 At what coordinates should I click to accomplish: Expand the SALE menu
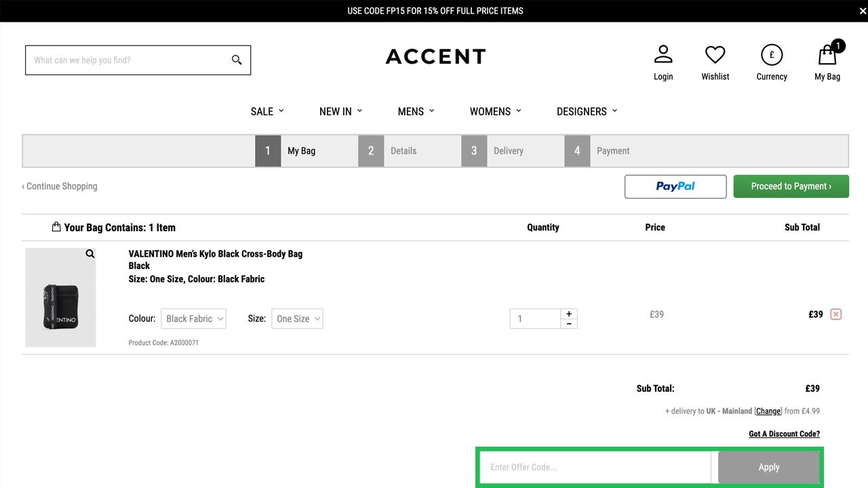pos(267,111)
